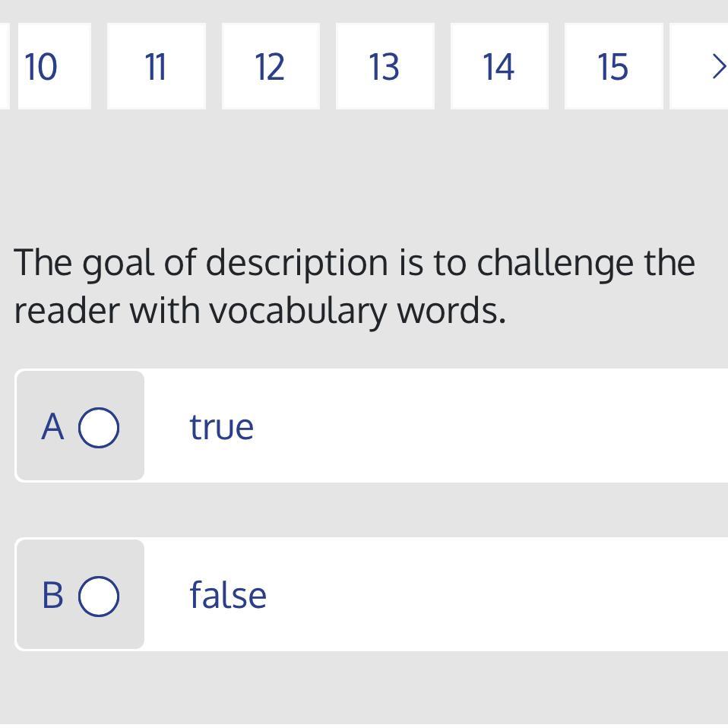
Task: Select the radio button for option A
Action: pyautogui.click(x=99, y=427)
